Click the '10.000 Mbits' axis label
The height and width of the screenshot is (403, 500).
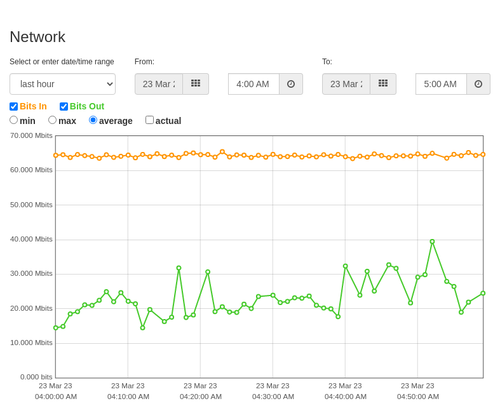point(31,343)
